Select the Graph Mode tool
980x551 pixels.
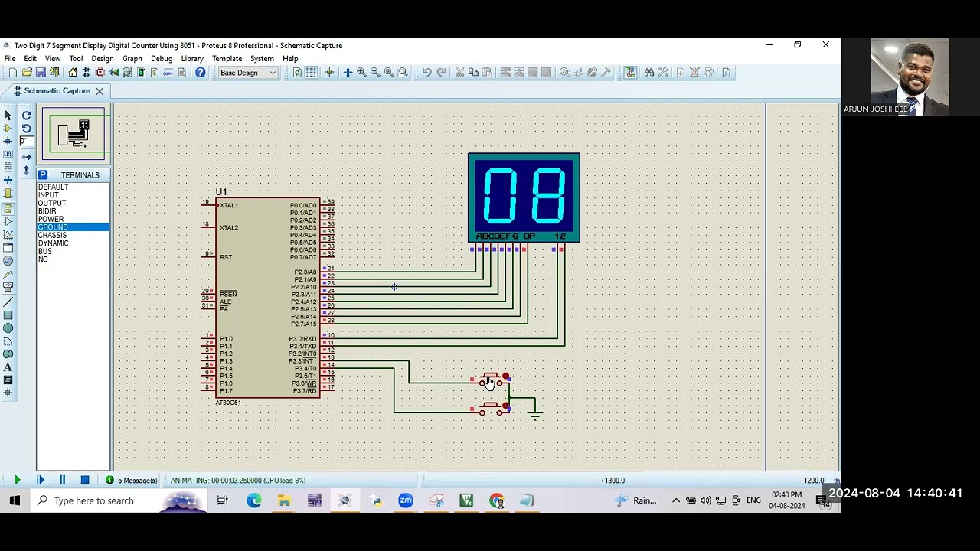[8, 234]
